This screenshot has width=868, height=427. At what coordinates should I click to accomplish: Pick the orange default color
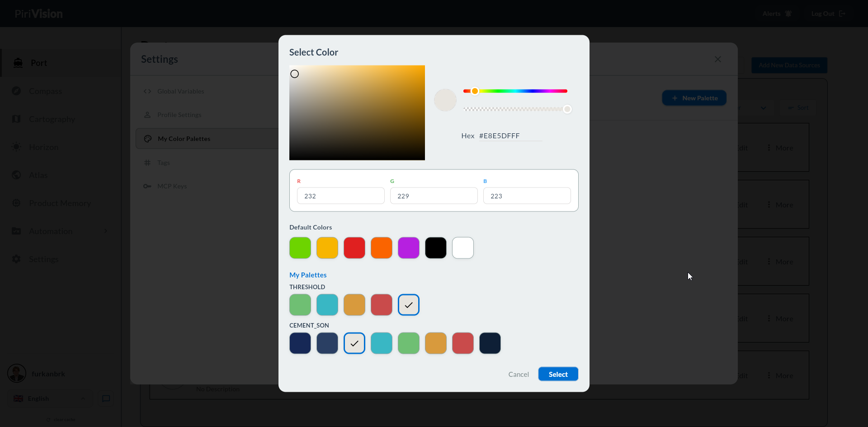tap(382, 248)
